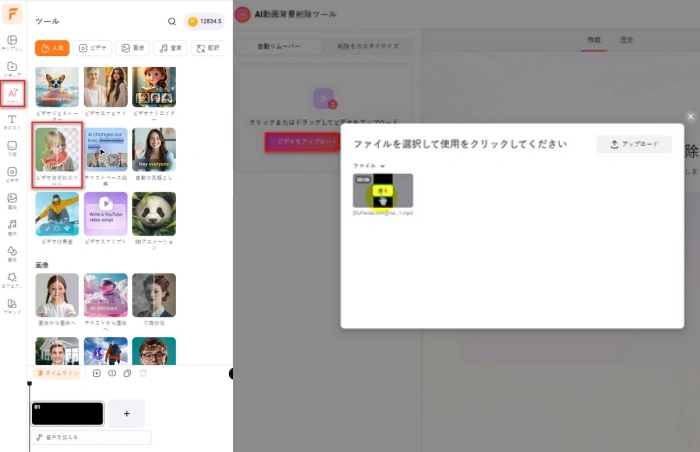700x452 pixels.
Task: Open the Templates sidebar icon
Action: pyautogui.click(x=12, y=43)
